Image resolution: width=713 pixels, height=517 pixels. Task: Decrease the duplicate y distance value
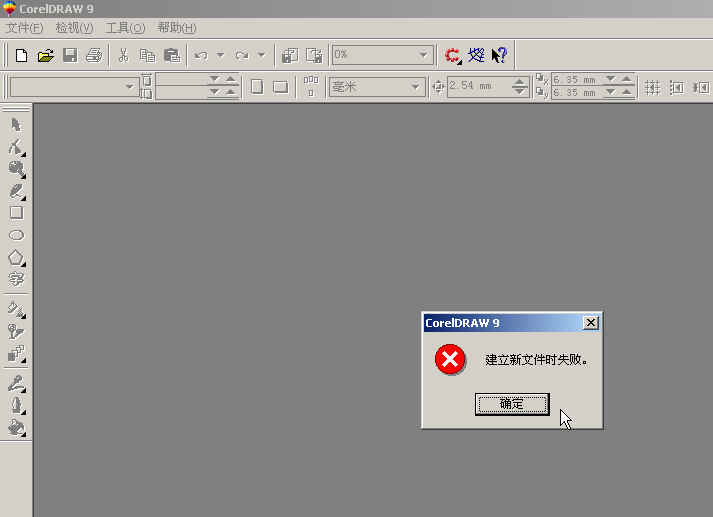610,93
